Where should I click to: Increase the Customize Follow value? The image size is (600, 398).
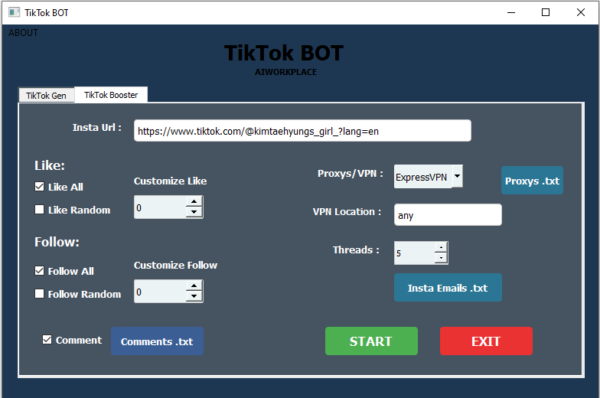194,285
